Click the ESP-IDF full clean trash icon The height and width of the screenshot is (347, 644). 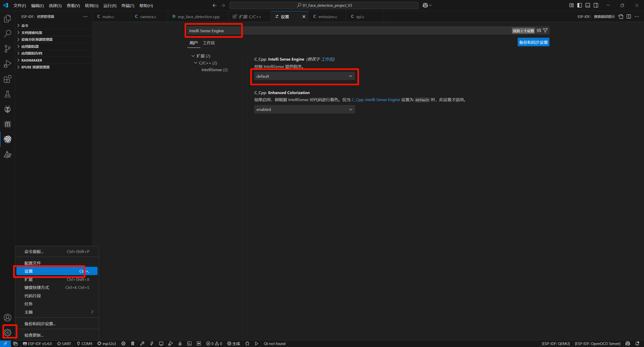point(133,343)
